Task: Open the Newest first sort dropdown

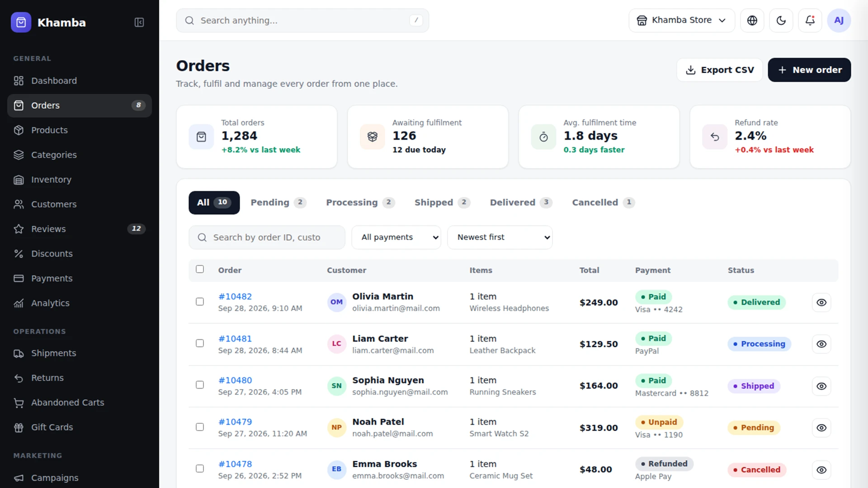Action: coord(500,237)
